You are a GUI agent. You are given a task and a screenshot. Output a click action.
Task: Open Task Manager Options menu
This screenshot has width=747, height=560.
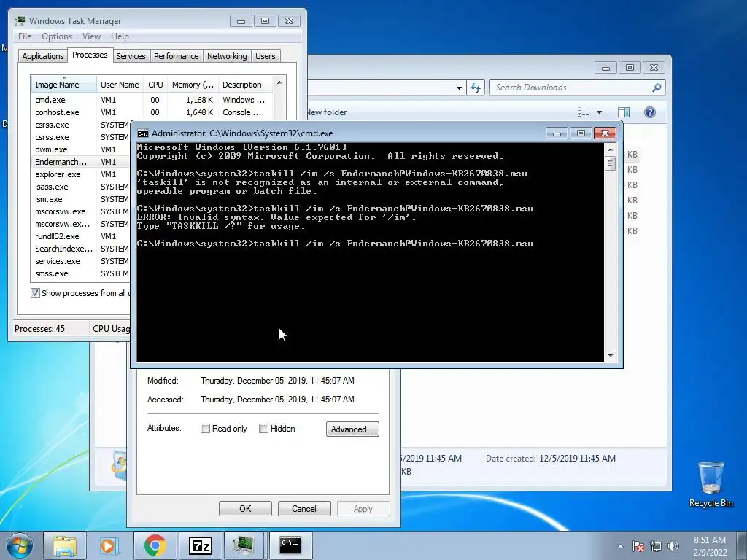click(57, 36)
